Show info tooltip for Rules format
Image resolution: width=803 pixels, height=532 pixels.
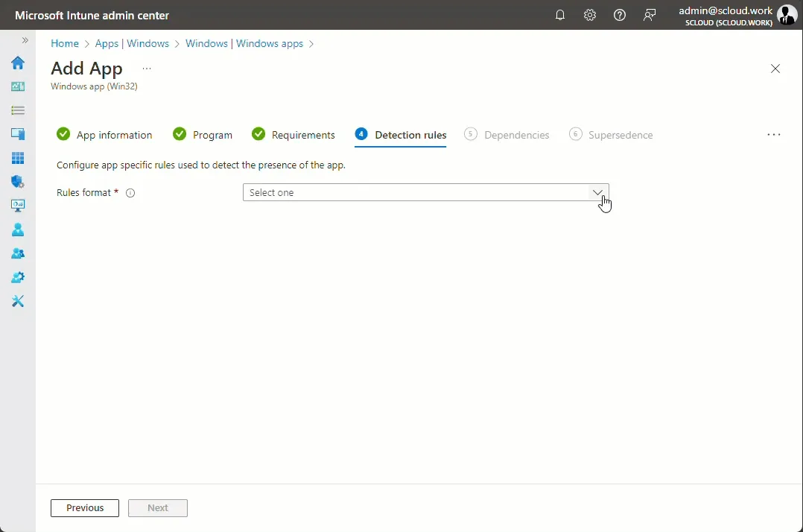point(130,193)
